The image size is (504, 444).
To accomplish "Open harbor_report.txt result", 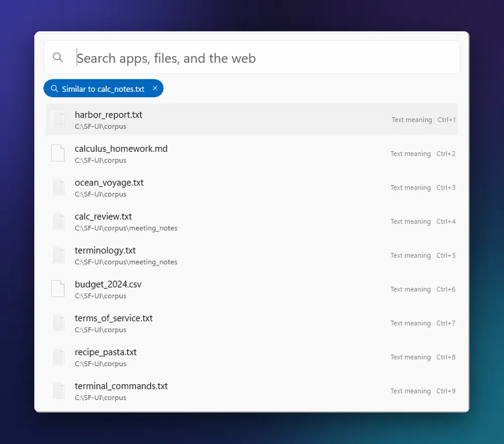I will pyautogui.click(x=251, y=120).
